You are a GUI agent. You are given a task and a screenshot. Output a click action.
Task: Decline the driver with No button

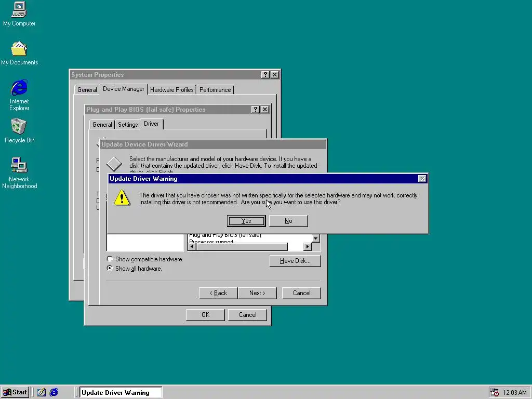[x=288, y=221]
